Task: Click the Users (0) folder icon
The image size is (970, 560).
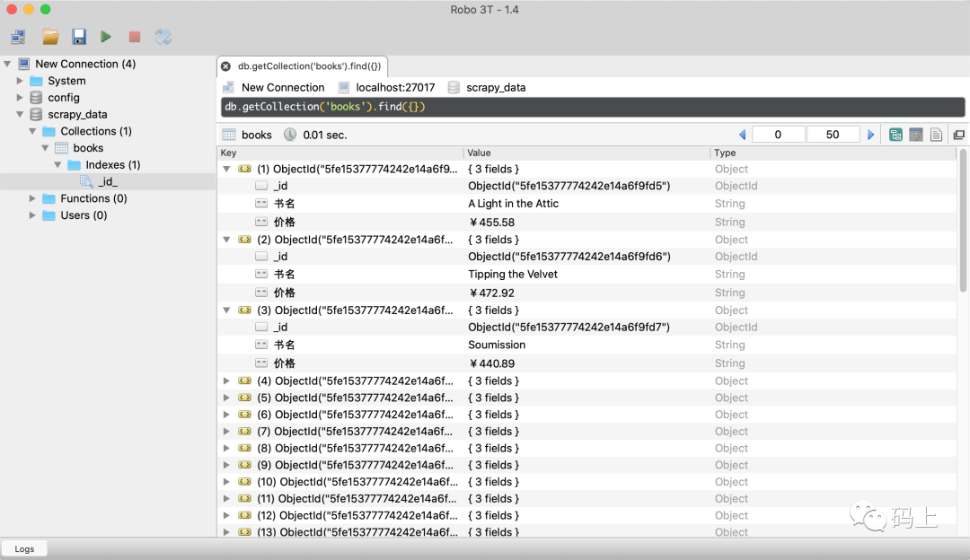Action: coord(48,215)
